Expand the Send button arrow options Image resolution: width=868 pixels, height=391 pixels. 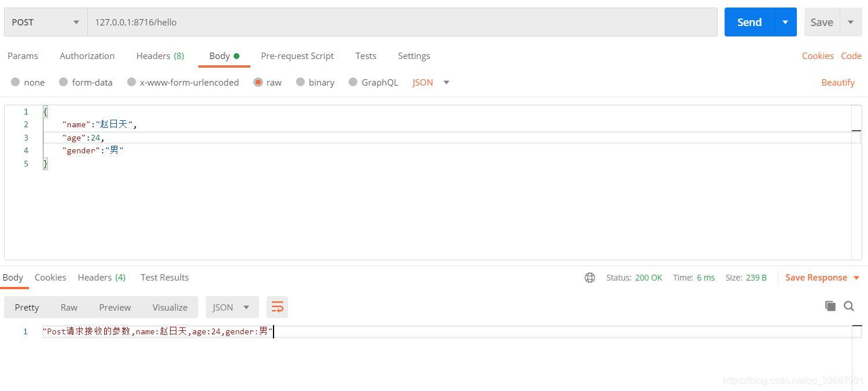coord(785,22)
